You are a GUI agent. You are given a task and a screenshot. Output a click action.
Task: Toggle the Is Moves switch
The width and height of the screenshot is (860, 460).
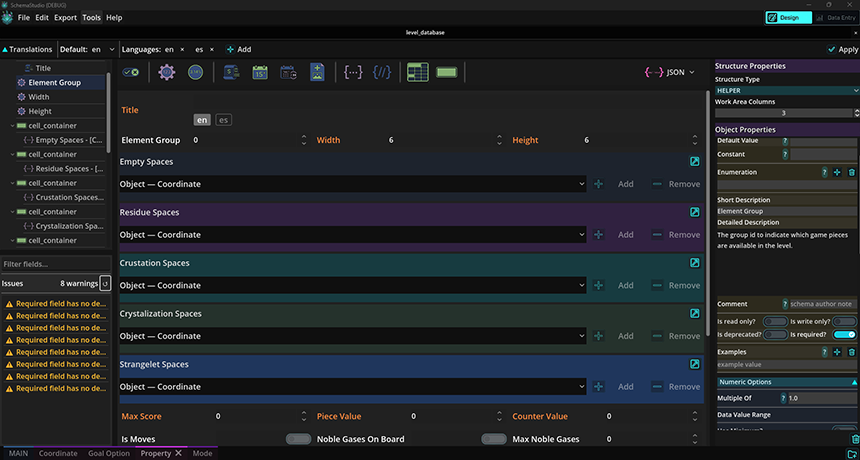tap(299, 439)
